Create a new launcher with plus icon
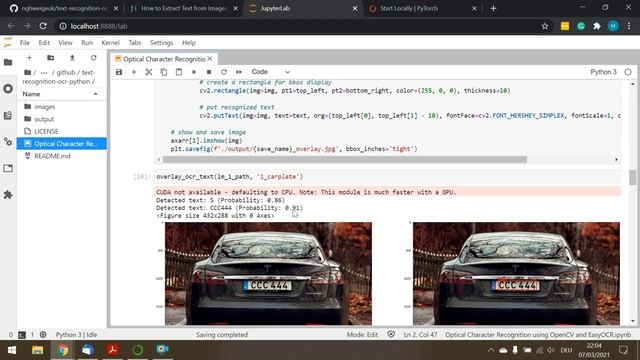640x360 pixels. (x=29, y=58)
